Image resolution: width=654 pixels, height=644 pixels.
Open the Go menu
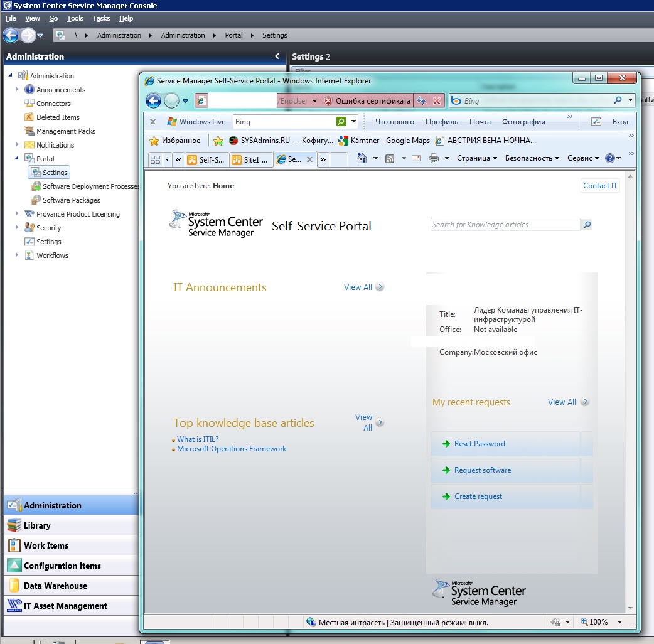[x=53, y=18]
